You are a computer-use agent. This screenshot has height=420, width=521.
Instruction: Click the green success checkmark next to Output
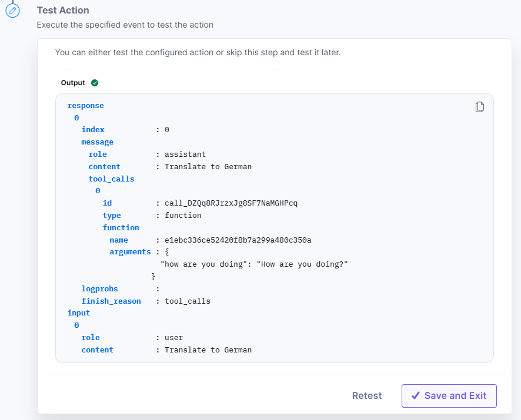[x=95, y=83]
